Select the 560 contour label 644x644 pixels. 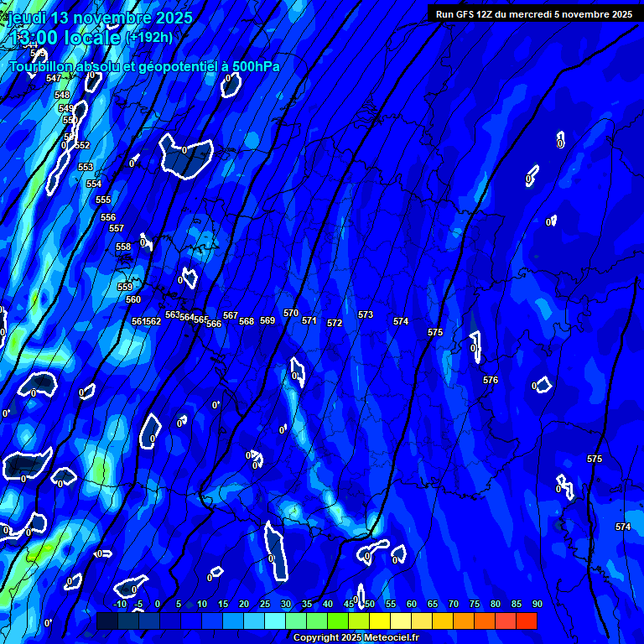[133, 299]
